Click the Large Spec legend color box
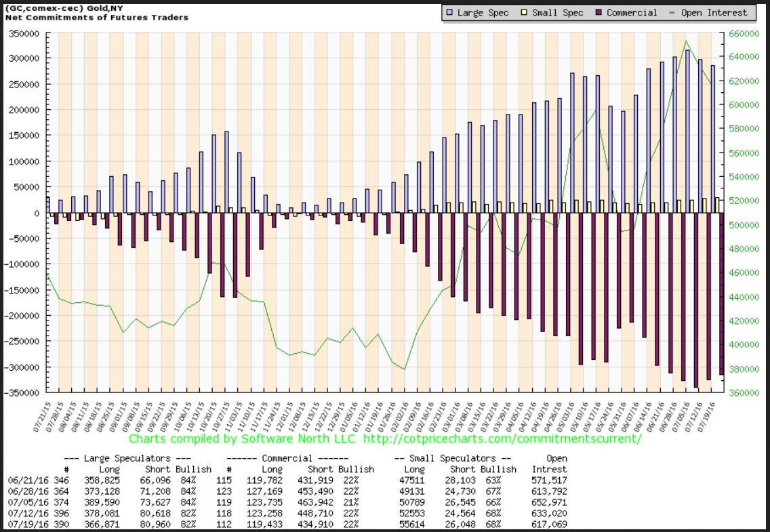This screenshot has width=770, height=532. click(449, 12)
